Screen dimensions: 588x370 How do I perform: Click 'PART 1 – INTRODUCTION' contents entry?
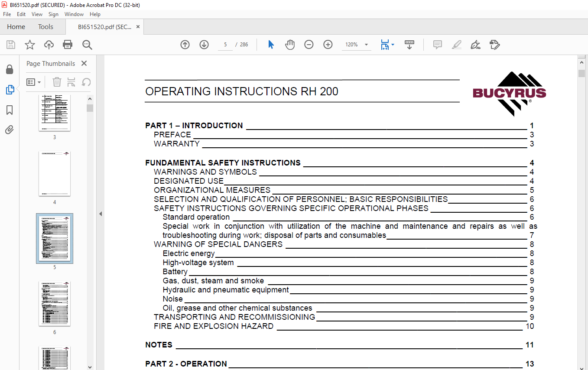tap(194, 126)
